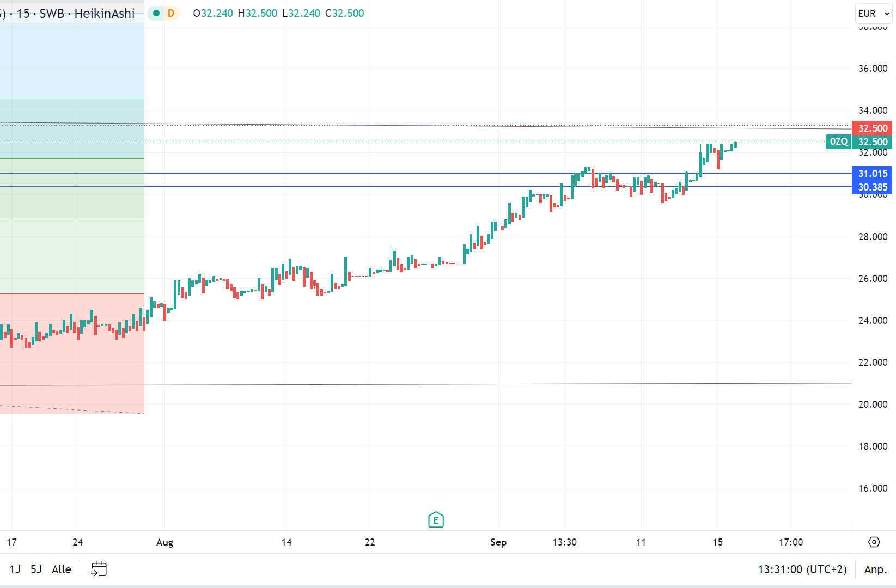The height and width of the screenshot is (588, 896).
Task: Click the SWB HeikinAshi symbol title
Action: point(87,14)
